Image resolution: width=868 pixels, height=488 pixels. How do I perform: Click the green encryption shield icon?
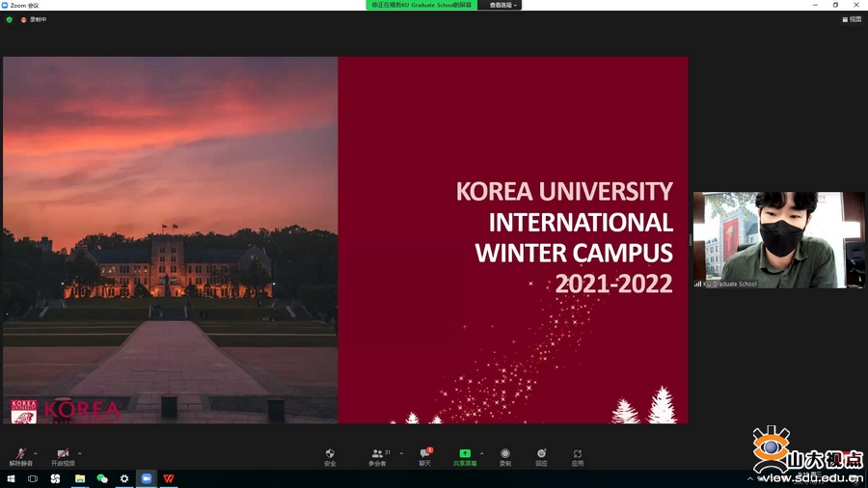9,19
